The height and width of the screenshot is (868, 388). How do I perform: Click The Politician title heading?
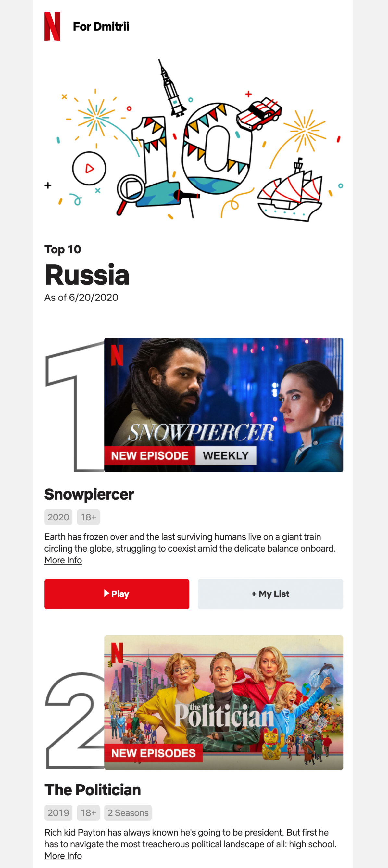(93, 790)
